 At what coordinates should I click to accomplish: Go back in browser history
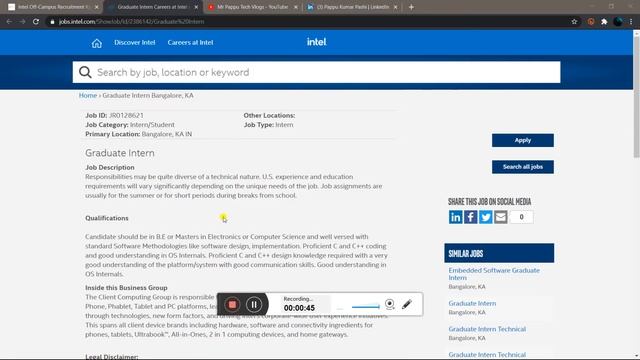(x=9, y=21)
